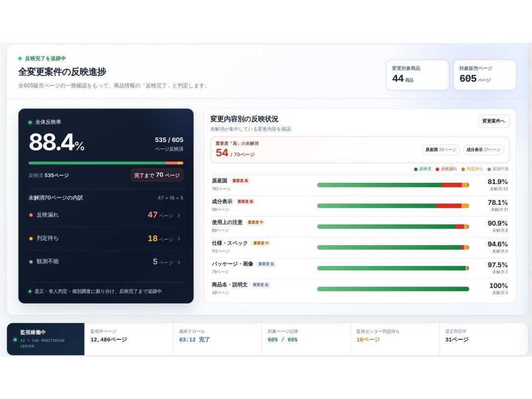Click the 重要度高 tag next to 原産国
This screenshot has width=532, height=399.
(240, 181)
